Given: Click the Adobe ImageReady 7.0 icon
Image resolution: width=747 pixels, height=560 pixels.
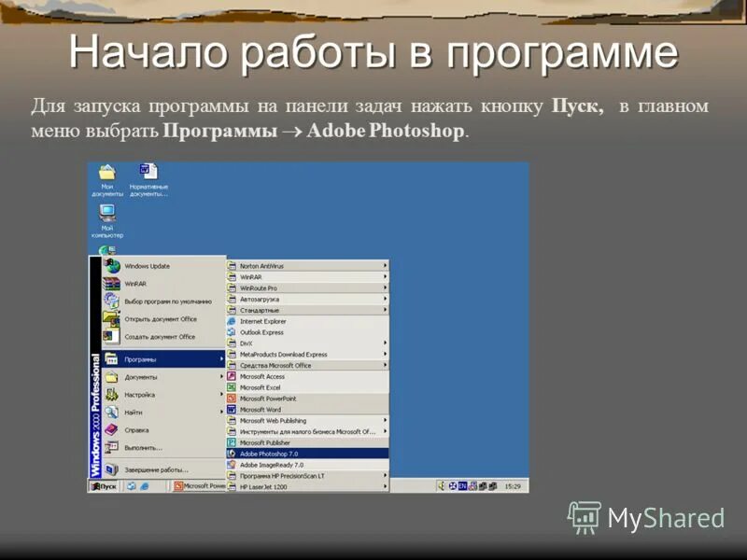Looking at the screenshot, I should (232, 465).
